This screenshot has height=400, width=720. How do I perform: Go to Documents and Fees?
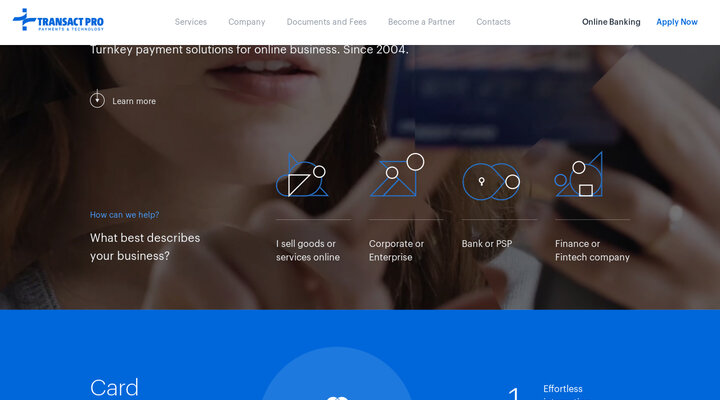[x=327, y=22]
